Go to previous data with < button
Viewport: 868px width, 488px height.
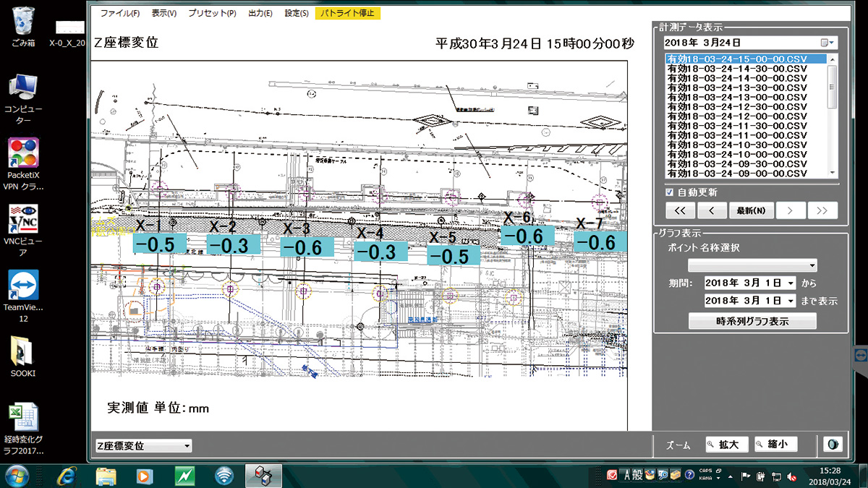click(712, 210)
